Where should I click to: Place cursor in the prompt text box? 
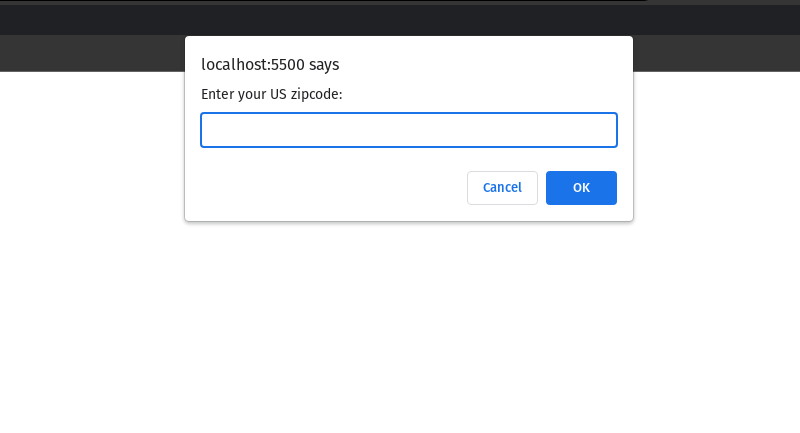[x=409, y=130]
